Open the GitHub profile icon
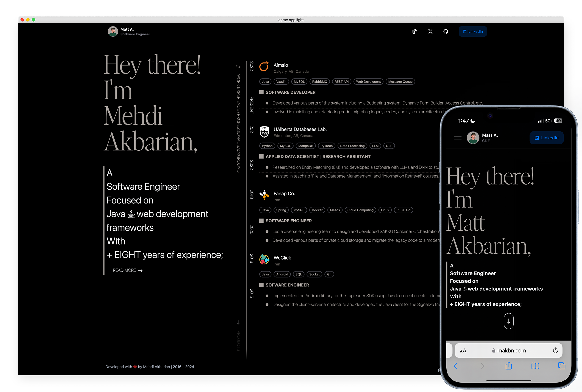This screenshot has width=582, height=392. point(446,31)
